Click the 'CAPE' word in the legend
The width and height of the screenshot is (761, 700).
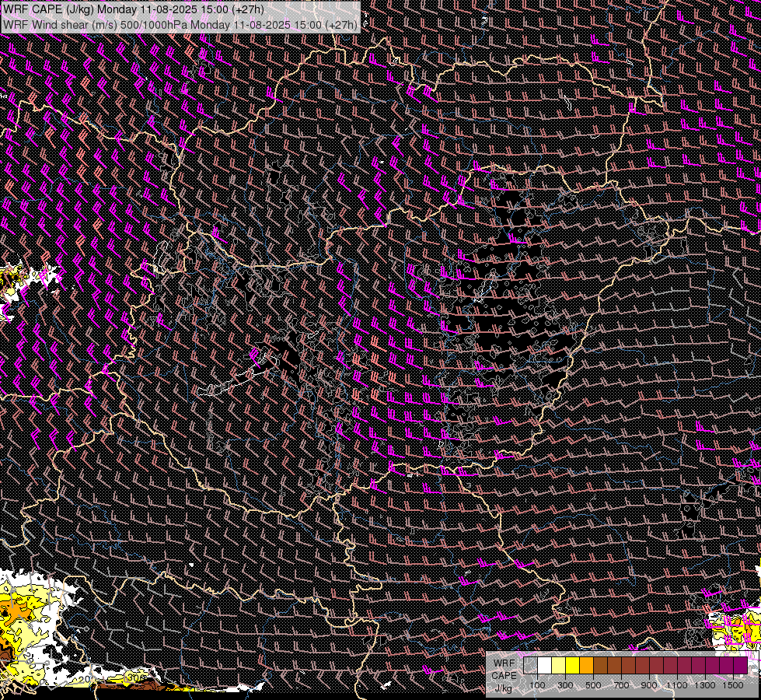504,676
